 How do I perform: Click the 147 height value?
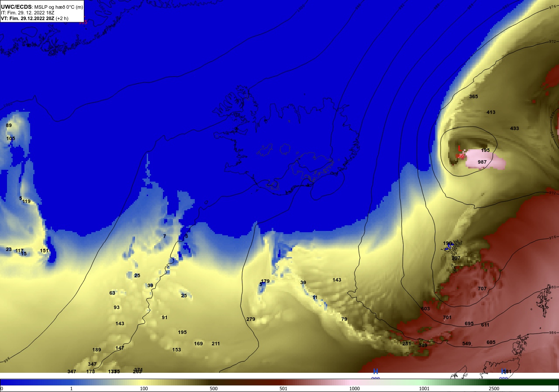(x=120, y=348)
